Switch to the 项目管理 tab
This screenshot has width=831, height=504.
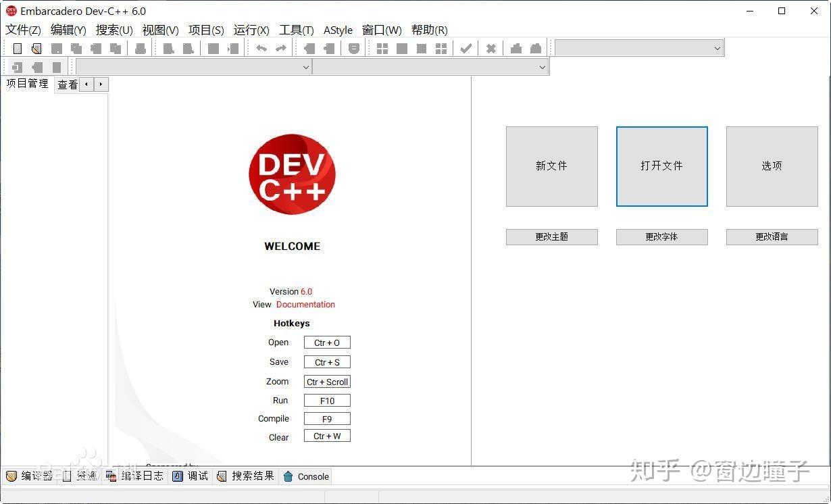coord(26,84)
